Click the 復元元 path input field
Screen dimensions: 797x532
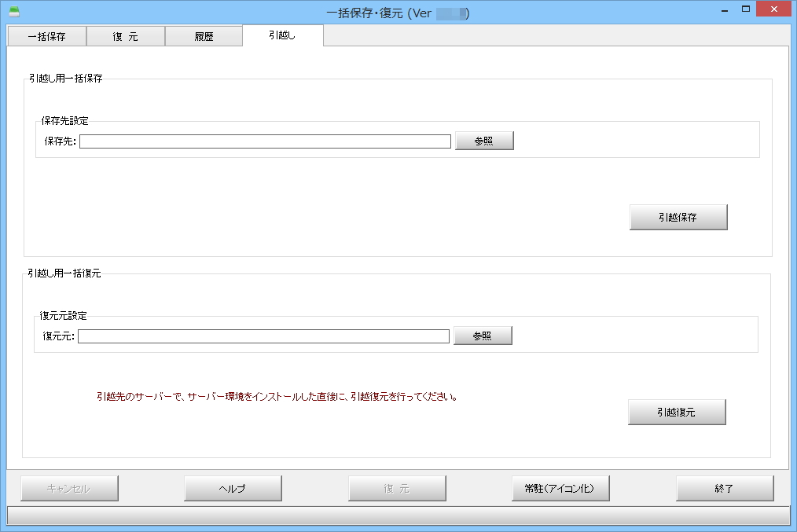pos(263,336)
